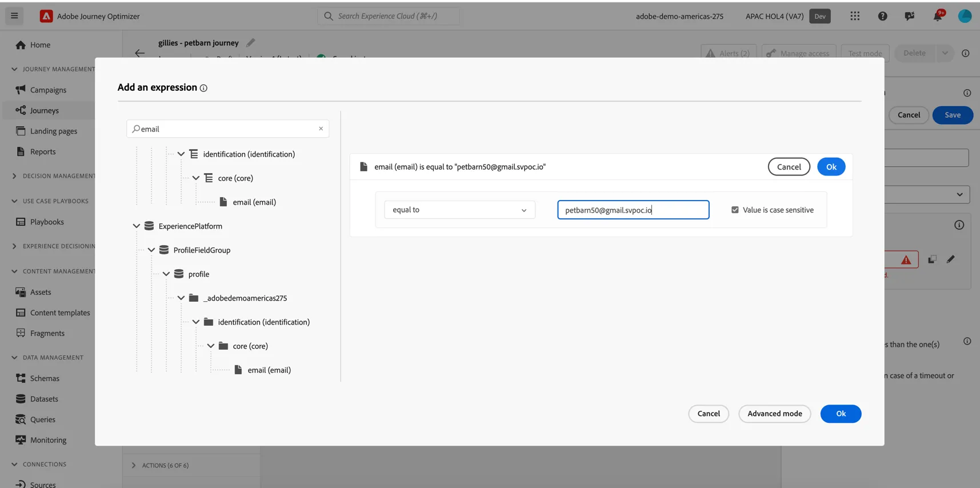The width and height of the screenshot is (980, 488).
Task: Select the profile email (email) field
Action: pyautogui.click(x=269, y=370)
